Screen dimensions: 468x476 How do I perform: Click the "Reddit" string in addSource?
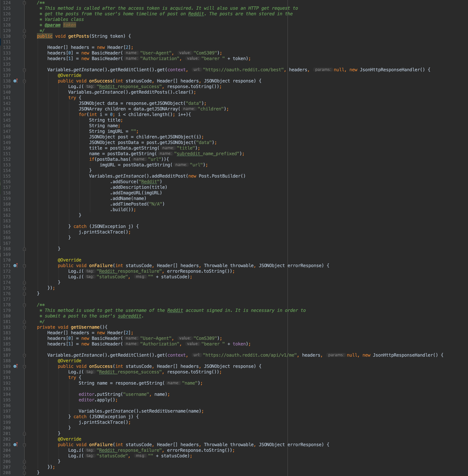tap(149, 182)
